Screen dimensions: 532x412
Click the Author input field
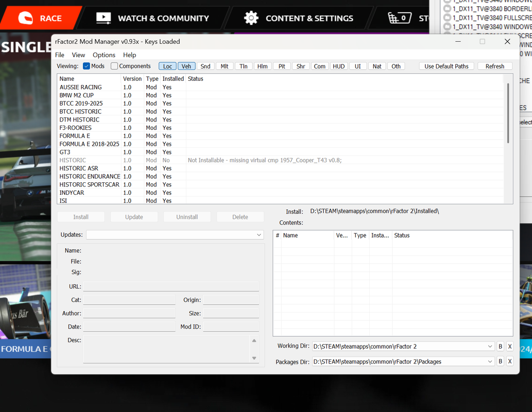point(129,313)
